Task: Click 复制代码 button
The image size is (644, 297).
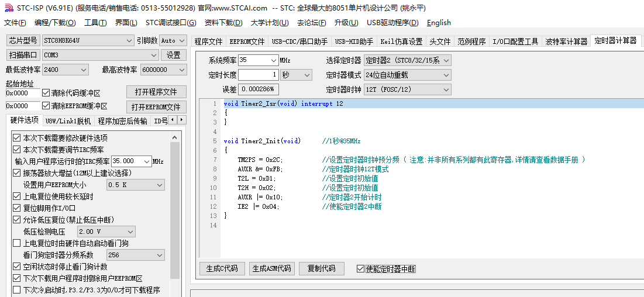Action: [x=322, y=269]
